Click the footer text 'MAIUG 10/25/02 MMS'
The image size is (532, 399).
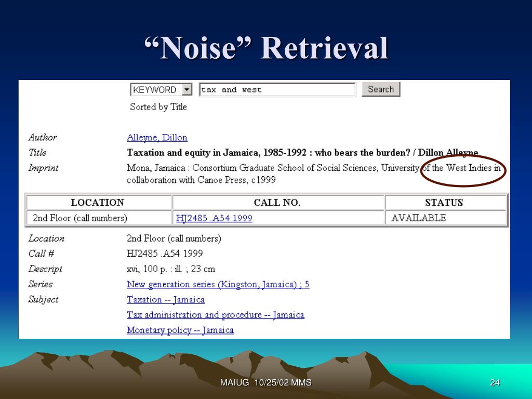(x=265, y=383)
